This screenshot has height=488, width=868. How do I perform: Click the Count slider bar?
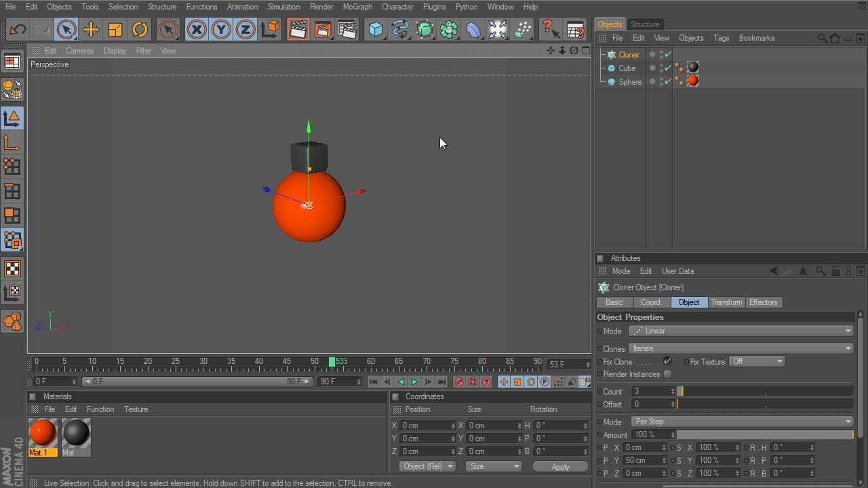[766, 391]
